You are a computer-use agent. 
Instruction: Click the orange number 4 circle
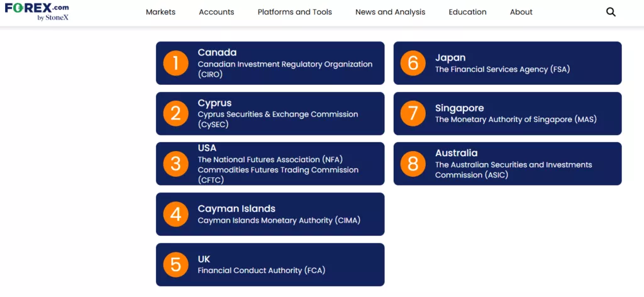[x=176, y=214]
